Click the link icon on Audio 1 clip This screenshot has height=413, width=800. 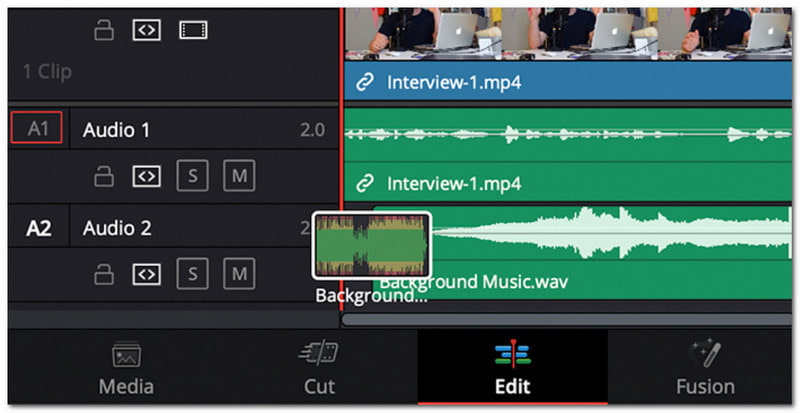pyautogui.click(x=365, y=183)
